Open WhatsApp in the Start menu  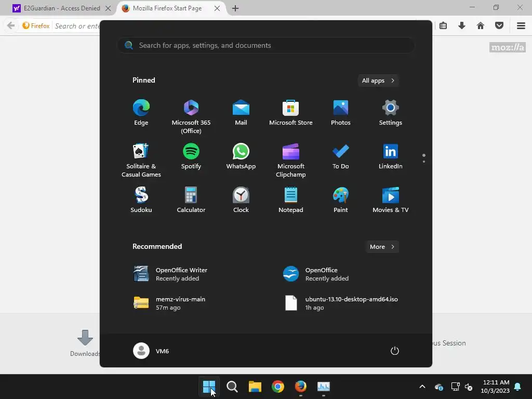[x=241, y=156]
